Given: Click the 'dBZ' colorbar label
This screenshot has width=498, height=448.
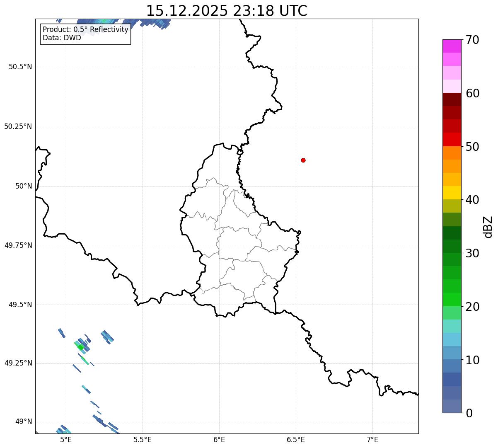Looking at the screenshot, I should click(488, 227).
